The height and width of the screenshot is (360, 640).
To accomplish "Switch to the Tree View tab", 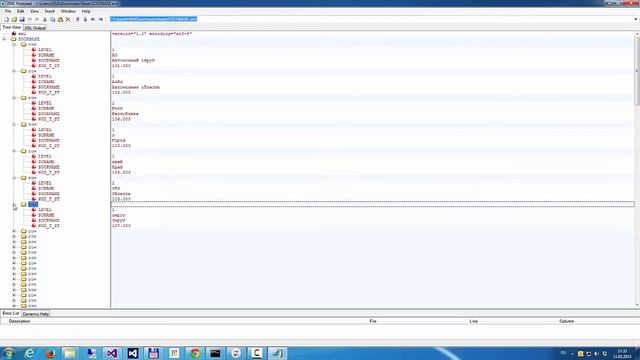I will (11, 27).
